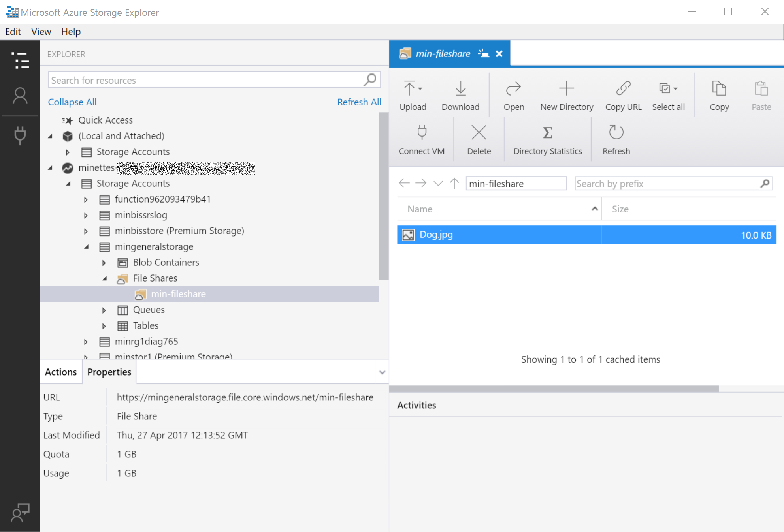Click the Collapse All link

(x=72, y=102)
